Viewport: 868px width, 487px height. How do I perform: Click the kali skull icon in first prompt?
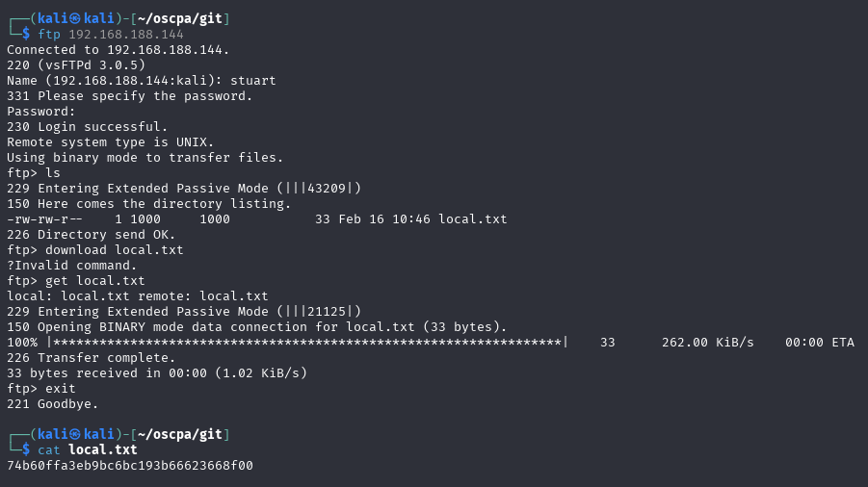click(x=75, y=19)
